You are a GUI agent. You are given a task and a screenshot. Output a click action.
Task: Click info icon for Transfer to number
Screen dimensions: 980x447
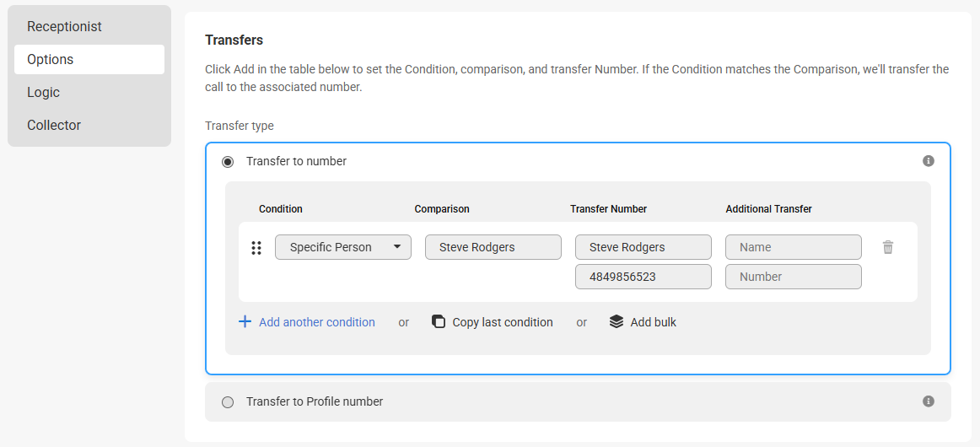pos(928,161)
